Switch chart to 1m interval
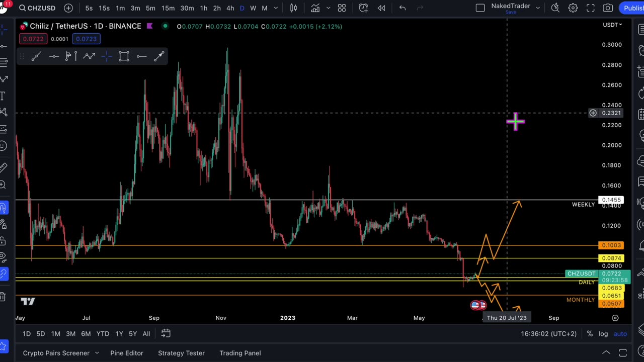 pyautogui.click(x=120, y=8)
